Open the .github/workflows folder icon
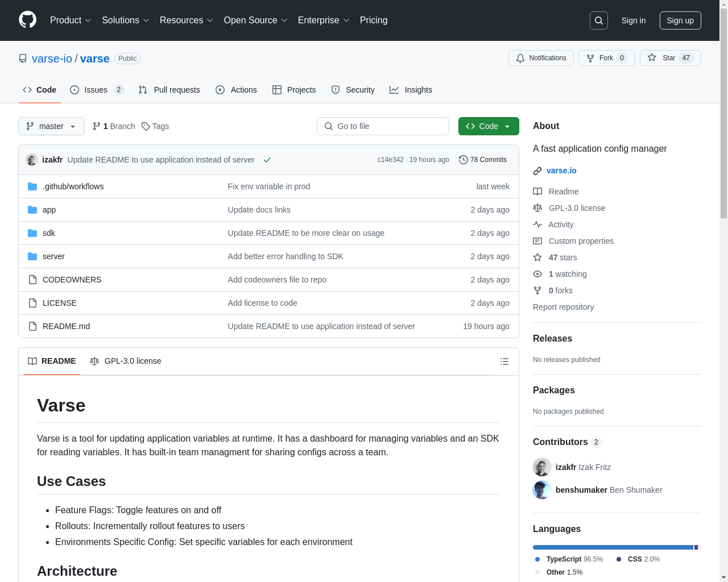The height and width of the screenshot is (582, 728). (32, 186)
